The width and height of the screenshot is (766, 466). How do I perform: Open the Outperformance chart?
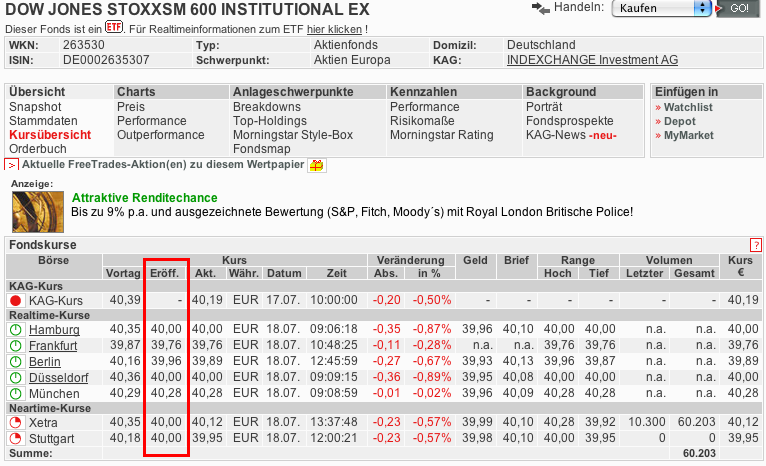(x=160, y=135)
